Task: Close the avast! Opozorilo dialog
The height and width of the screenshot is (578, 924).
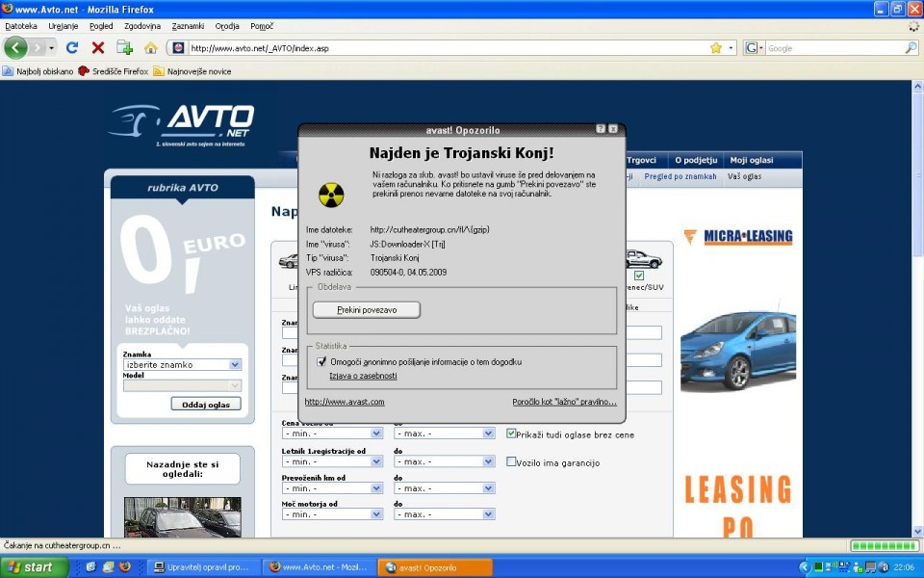Action: coord(613,128)
